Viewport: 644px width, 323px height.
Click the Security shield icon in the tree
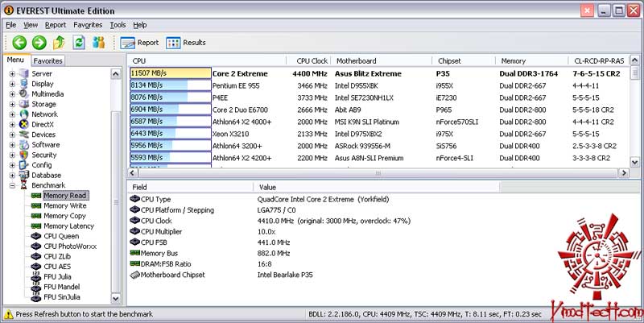click(x=24, y=155)
